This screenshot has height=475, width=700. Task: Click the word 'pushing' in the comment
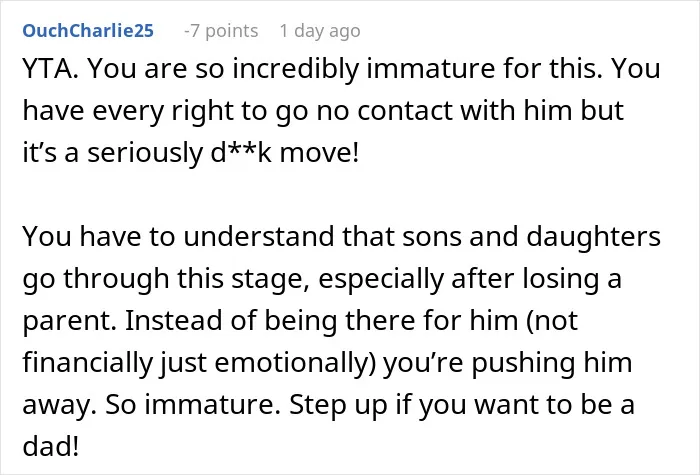click(523, 362)
